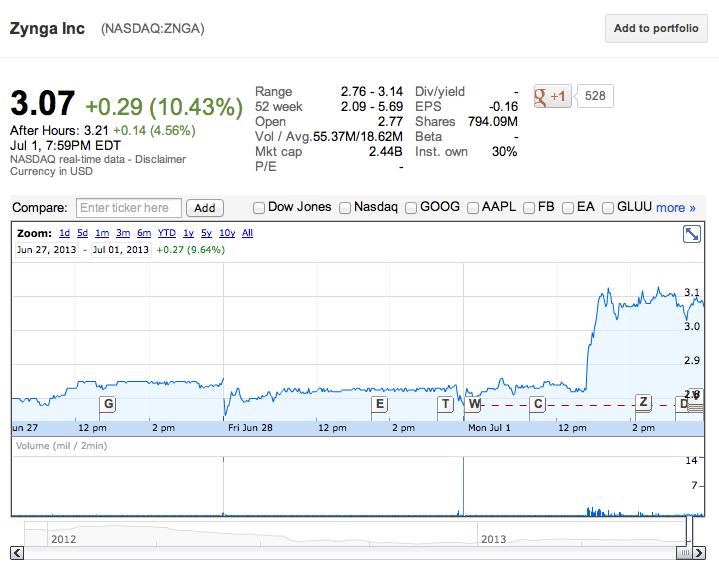The height and width of the screenshot is (565, 719).
Task: Set chart zoom to 5d
Action: [x=83, y=233]
